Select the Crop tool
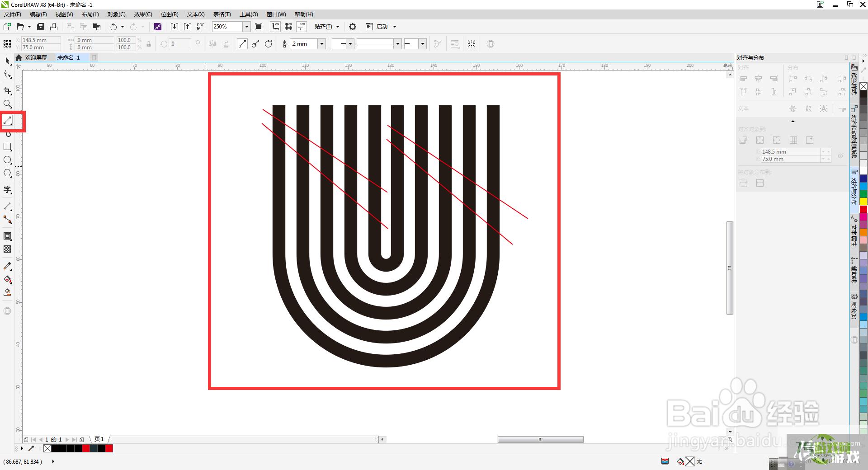The width and height of the screenshot is (868, 470). 8,91
